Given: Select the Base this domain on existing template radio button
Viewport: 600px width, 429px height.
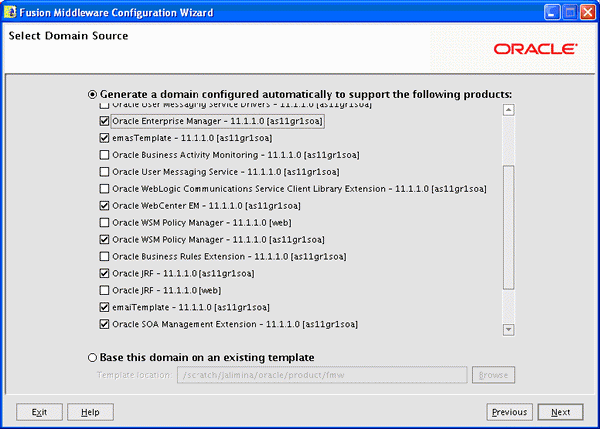Looking at the screenshot, I should point(92,357).
